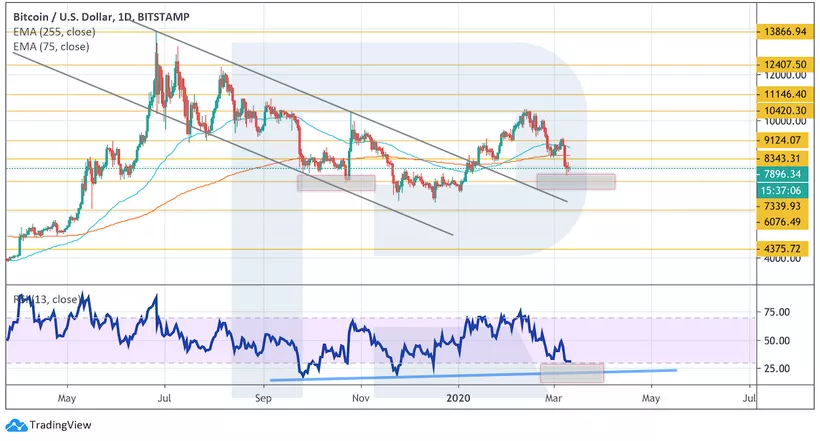The width and height of the screenshot is (820, 441).
Task: Click the 10420.30 price level tag
Action: pos(785,111)
